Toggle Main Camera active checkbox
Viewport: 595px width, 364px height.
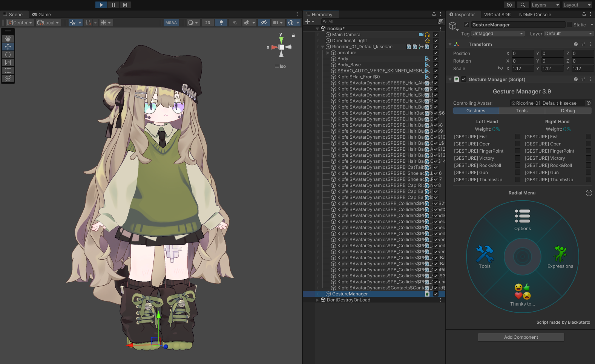[436, 35]
